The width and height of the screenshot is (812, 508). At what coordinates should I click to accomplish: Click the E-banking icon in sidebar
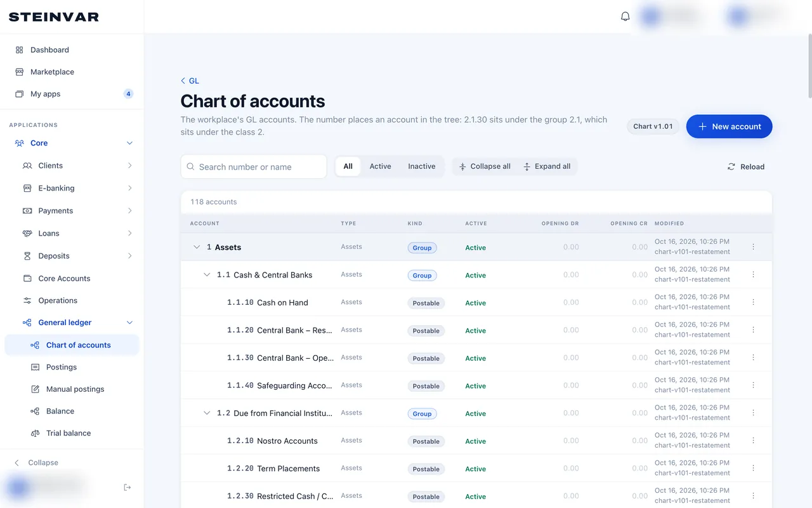click(27, 188)
